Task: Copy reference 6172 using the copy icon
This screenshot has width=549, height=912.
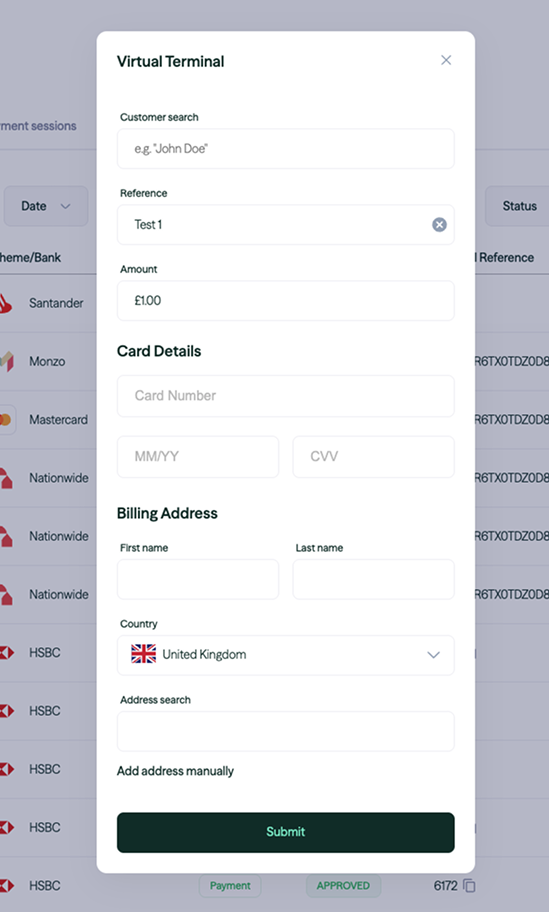Action: coord(470,886)
